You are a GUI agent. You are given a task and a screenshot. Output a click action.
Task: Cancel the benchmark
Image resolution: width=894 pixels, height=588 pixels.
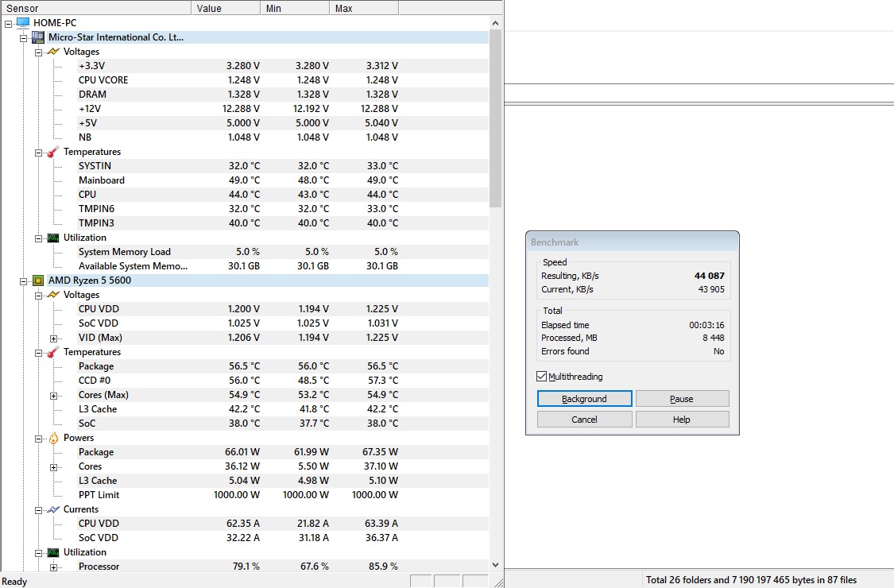[x=584, y=420]
